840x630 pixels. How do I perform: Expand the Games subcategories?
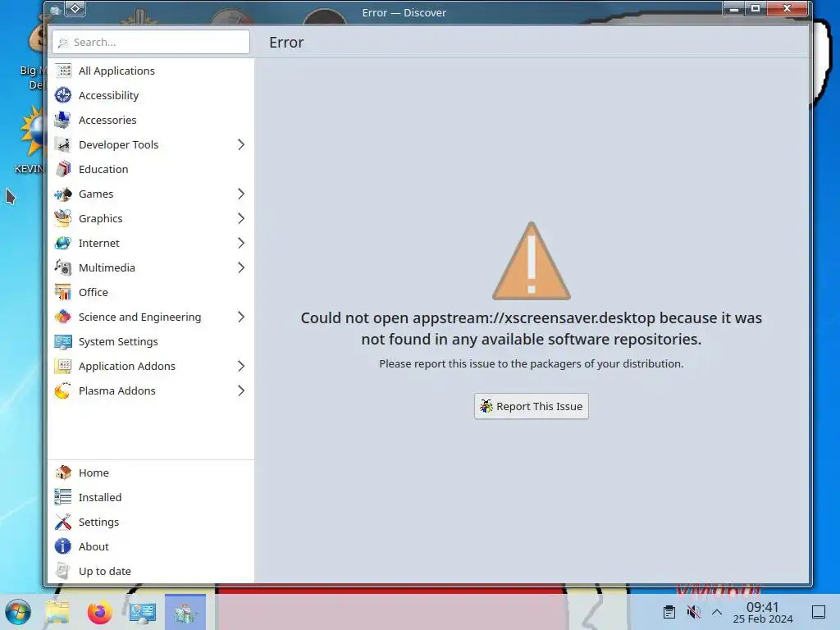(x=241, y=194)
